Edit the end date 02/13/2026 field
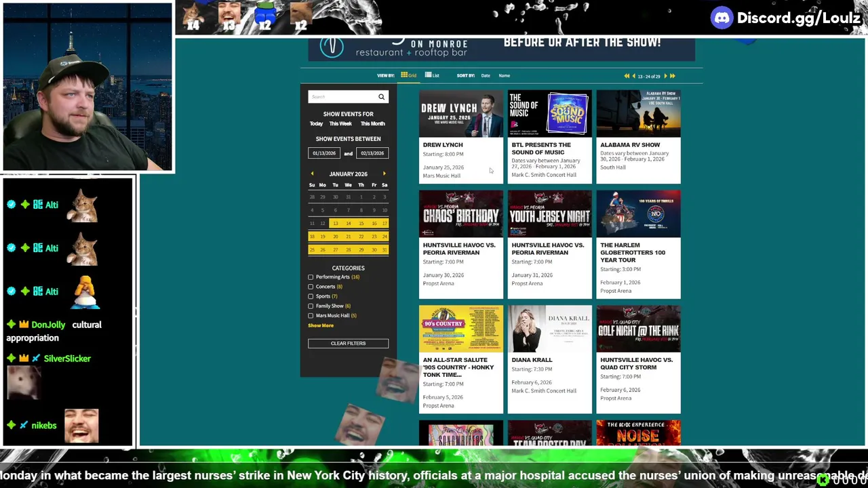This screenshot has height=488, width=868. click(x=372, y=153)
